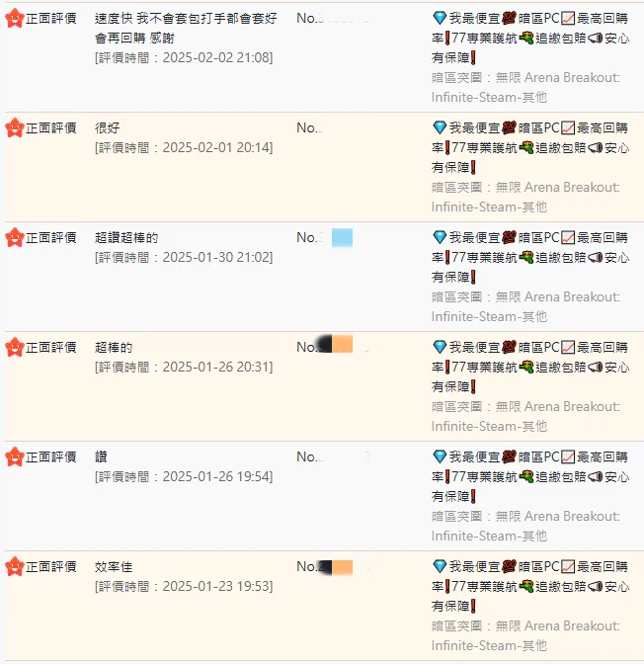The image size is (644, 664).
Task: Open the product title beside the 超讚超棒的 review
Action: pyautogui.click(x=530, y=257)
